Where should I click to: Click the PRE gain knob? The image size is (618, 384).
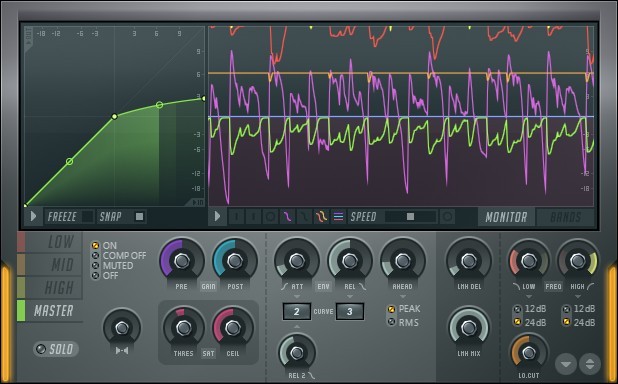[182, 260]
